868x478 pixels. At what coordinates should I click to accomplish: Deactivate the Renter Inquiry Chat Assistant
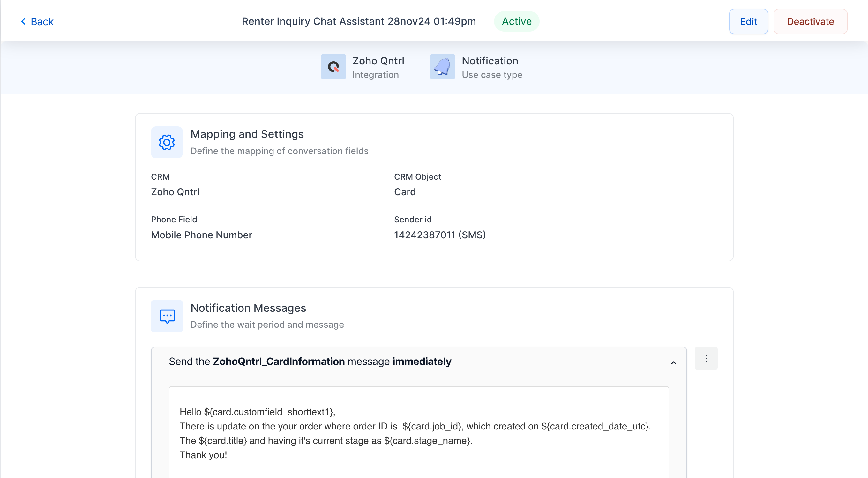810,22
